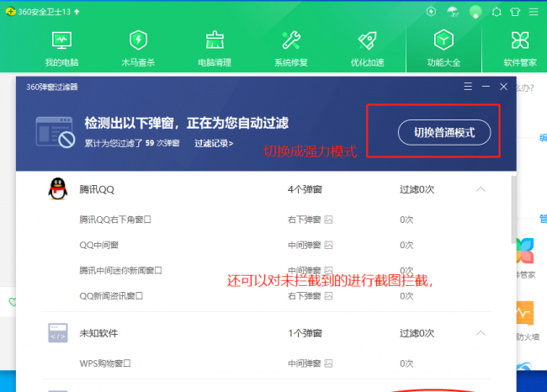547x392 pixels.
Task: Click the popup blocker window icon
Action: point(56,132)
